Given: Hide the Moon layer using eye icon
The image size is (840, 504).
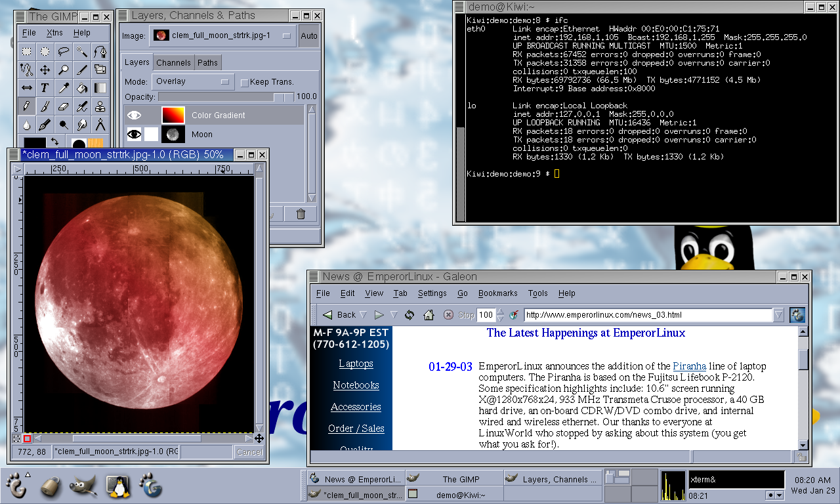Looking at the screenshot, I should [x=135, y=134].
